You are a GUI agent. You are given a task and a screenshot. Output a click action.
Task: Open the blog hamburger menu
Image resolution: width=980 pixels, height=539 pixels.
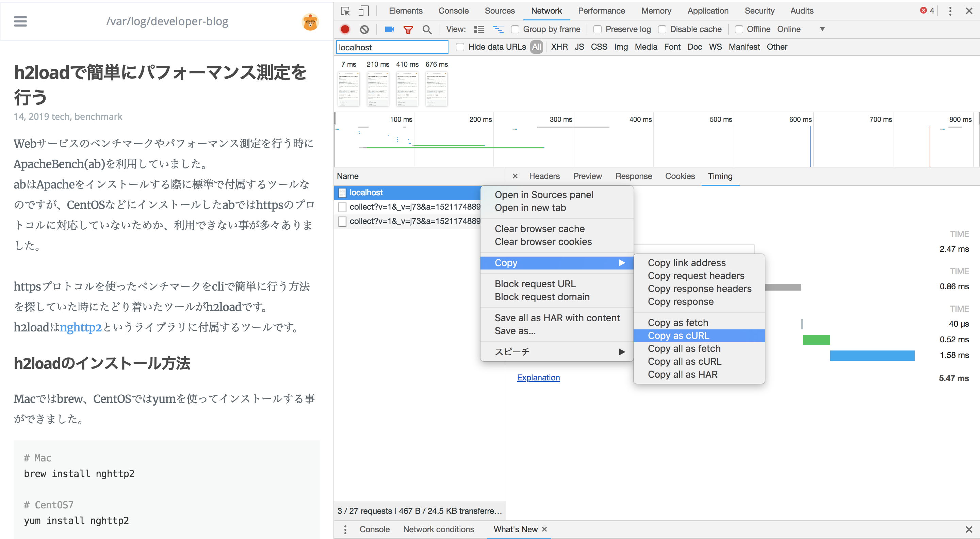[20, 21]
